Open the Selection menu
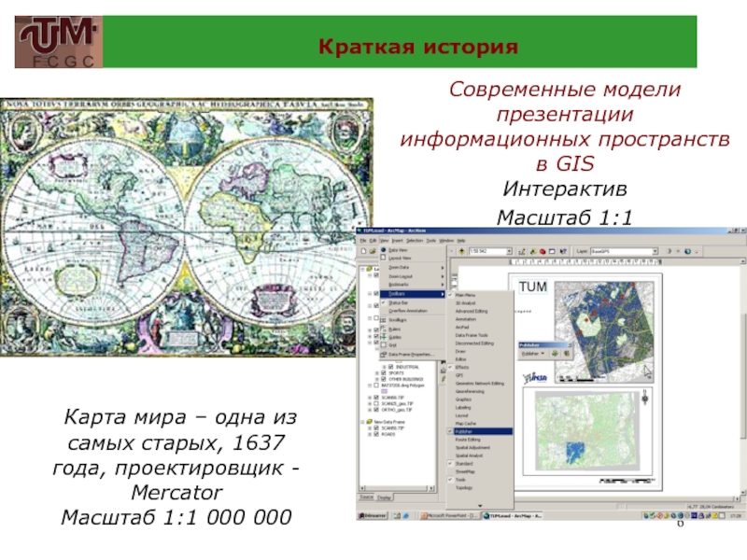The image size is (747, 560). coord(415,241)
